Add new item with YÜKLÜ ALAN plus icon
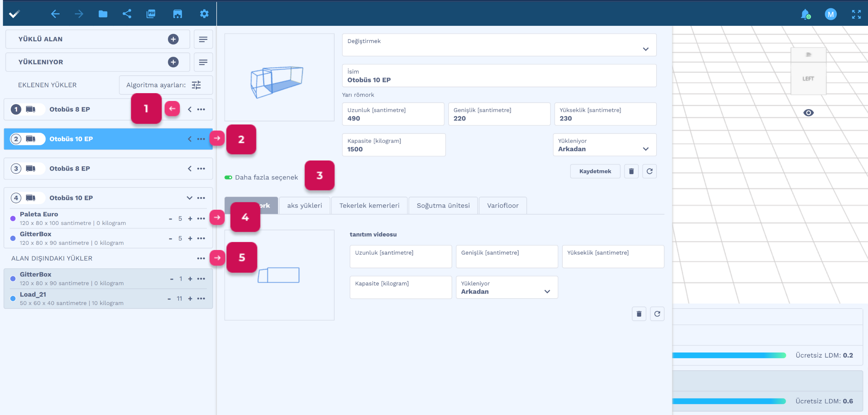This screenshot has height=415, width=868. coord(173,39)
